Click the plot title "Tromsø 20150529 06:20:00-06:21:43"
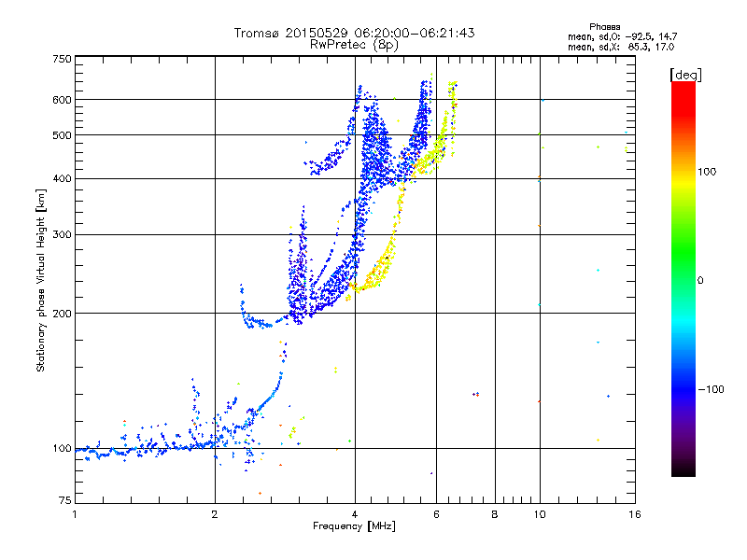Screen dimensions: 747x560 (354, 33)
